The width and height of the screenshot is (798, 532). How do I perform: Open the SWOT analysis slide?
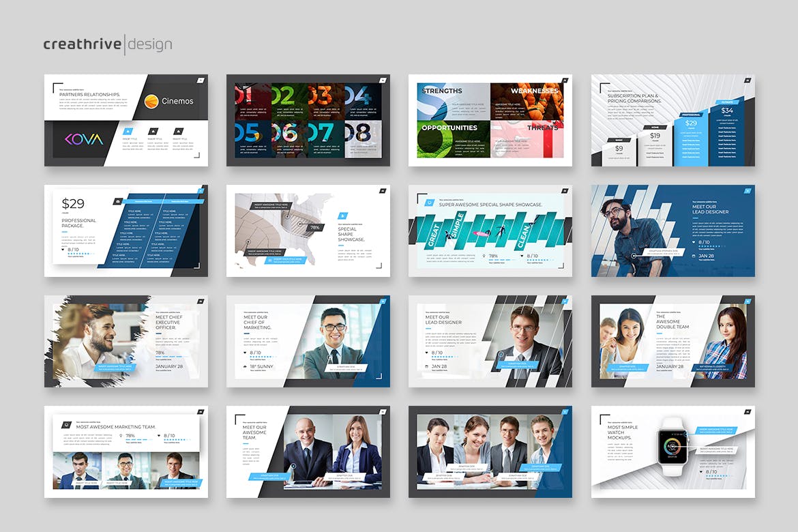[490, 121]
